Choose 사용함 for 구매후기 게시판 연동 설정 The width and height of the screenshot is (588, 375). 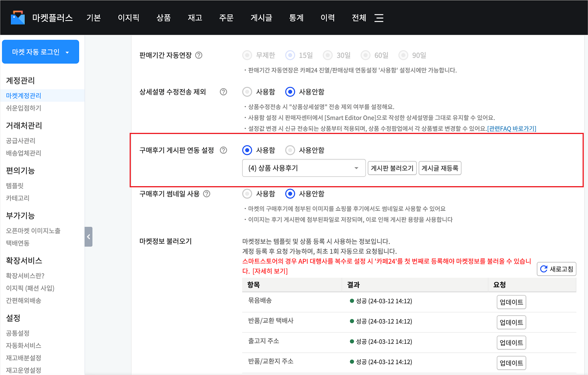coord(247,150)
